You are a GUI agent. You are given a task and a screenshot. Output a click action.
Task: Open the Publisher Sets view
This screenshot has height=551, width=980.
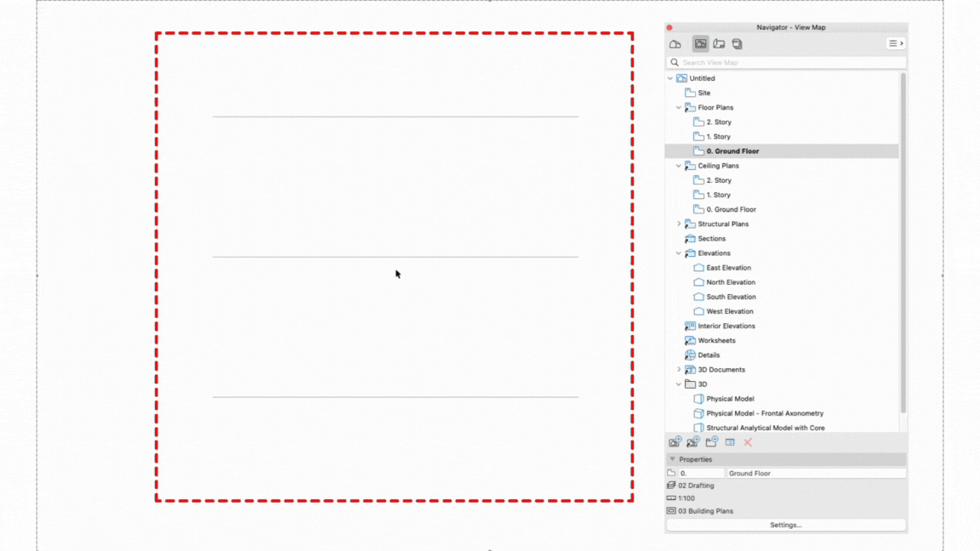(737, 43)
